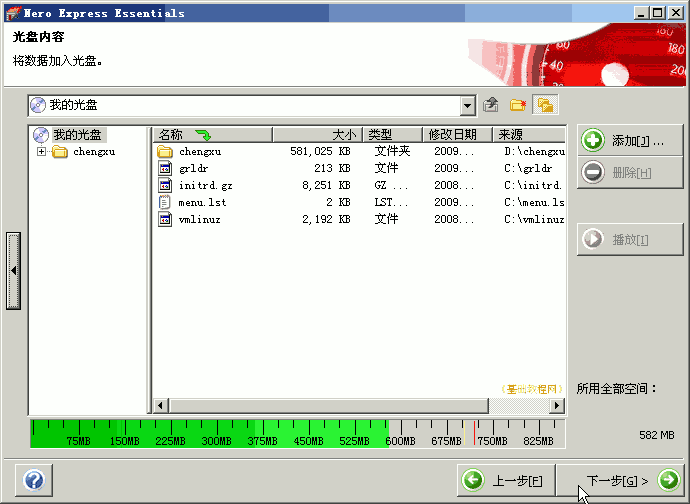Expand the chengxu tree node
This screenshot has width=690, height=504.
coord(41,152)
